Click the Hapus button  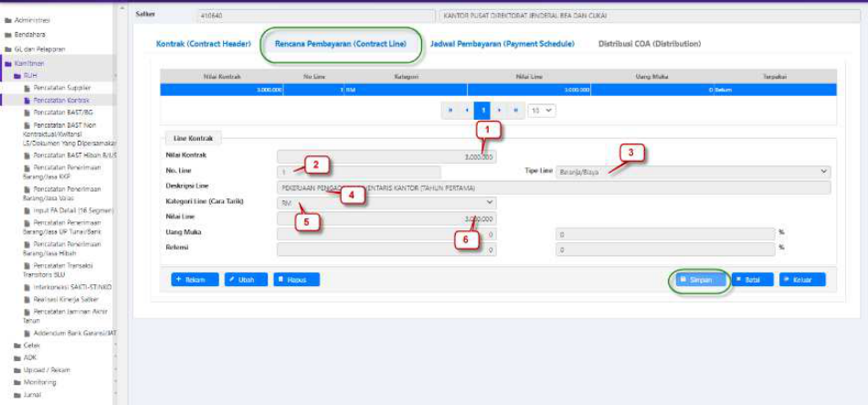click(x=296, y=280)
